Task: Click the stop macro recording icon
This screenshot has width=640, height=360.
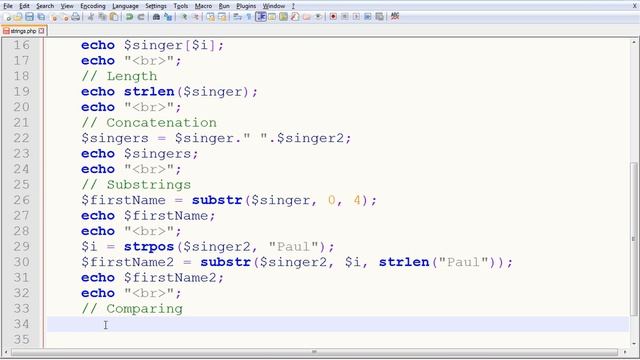Action: [x=344, y=17]
